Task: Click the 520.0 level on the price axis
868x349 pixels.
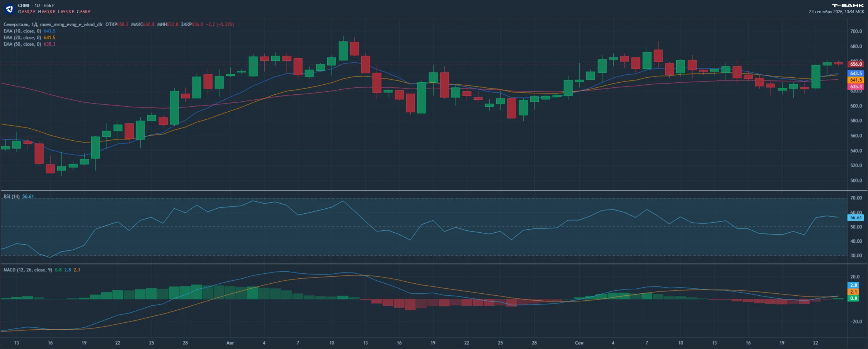Action: pyautogui.click(x=856, y=165)
